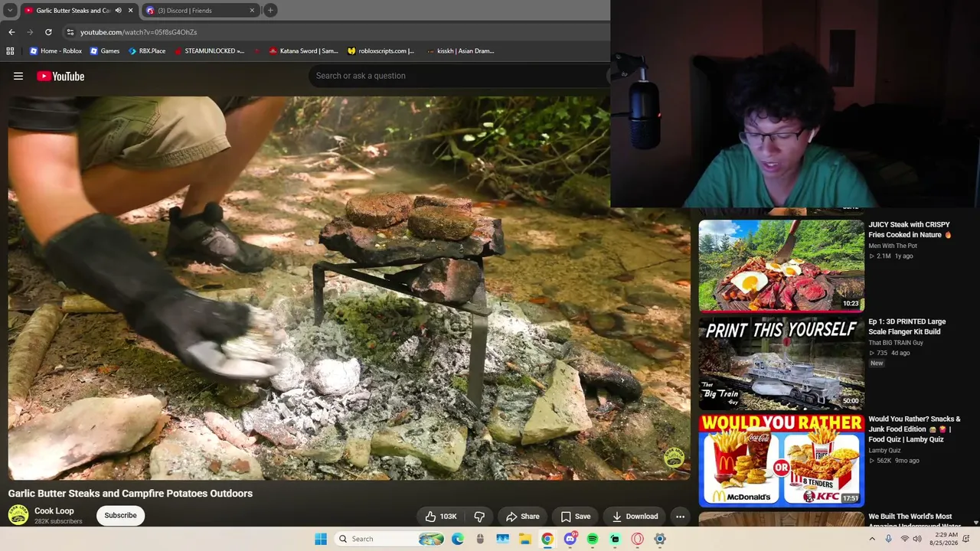Click the Cook Loop watermark on video
The height and width of the screenshot is (551, 980).
click(x=674, y=458)
